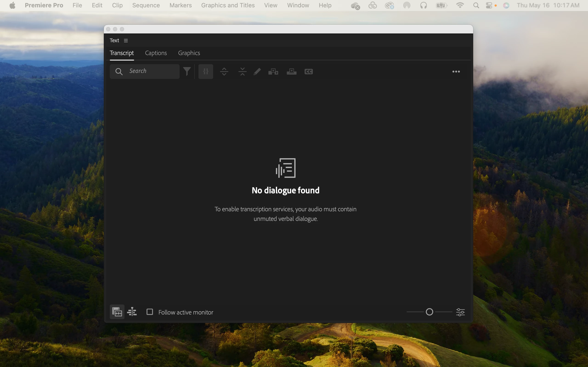Click the merge segments icon
Image resolution: width=588 pixels, height=367 pixels.
coord(242,71)
